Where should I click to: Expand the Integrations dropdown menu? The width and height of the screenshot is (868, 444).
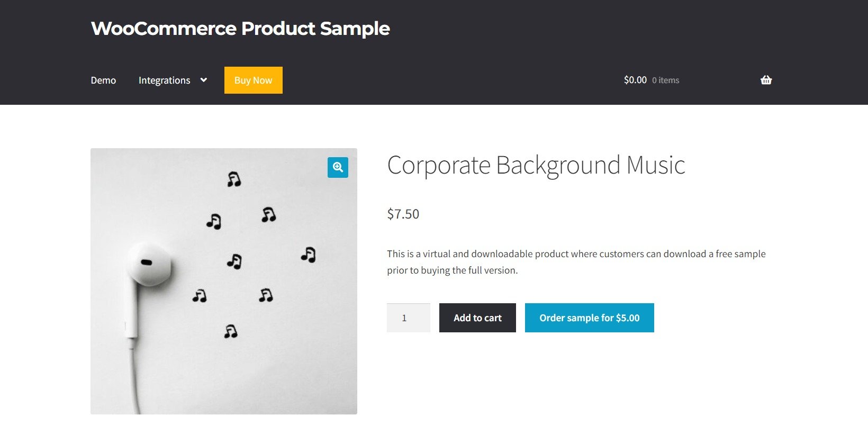click(164, 80)
